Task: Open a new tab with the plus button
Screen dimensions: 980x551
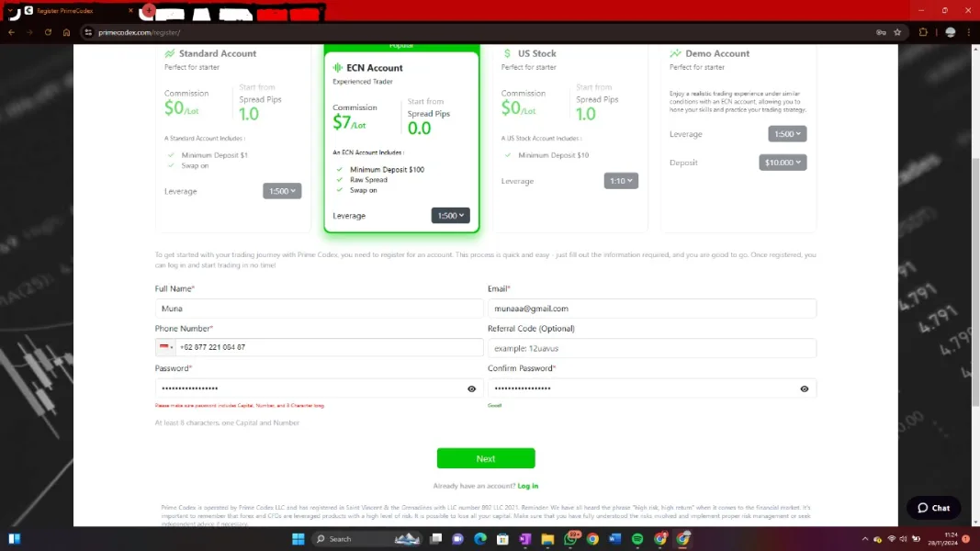Action: coord(148,11)
